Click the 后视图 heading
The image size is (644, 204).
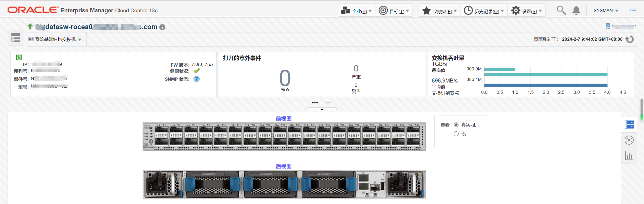[284, 166]
